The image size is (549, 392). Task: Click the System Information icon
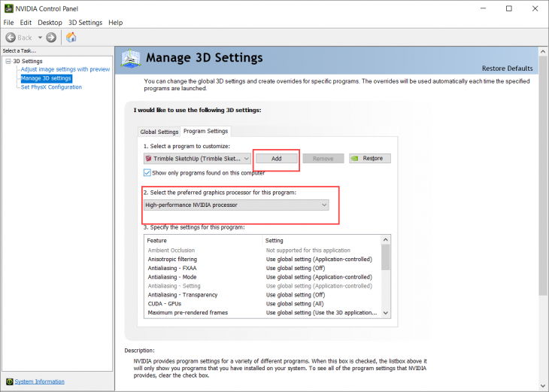pos(9,381)
